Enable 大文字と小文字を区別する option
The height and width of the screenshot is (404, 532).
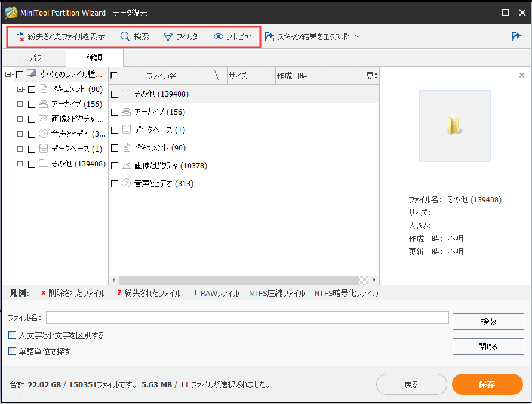click(x=11, y=335)
